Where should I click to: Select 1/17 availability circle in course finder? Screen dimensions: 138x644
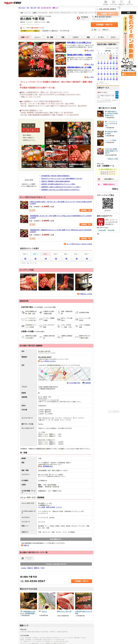[x=35, y=259]
